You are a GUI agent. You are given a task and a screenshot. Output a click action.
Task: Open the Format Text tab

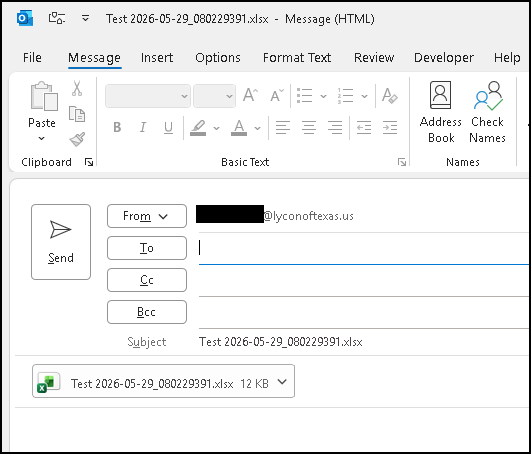(x=297, y=58)
